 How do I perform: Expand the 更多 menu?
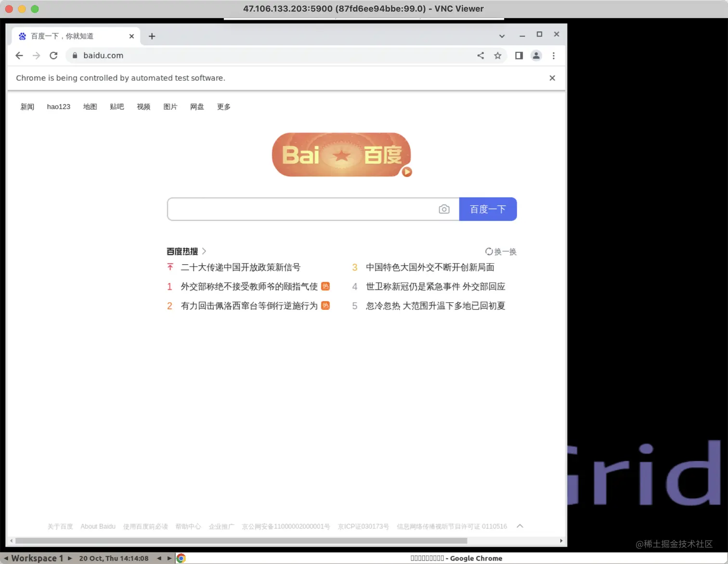(x=224, y=107)
